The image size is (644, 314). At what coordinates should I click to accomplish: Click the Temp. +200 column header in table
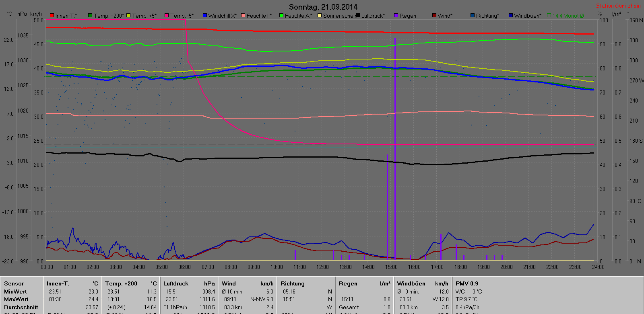coord(121,283)
